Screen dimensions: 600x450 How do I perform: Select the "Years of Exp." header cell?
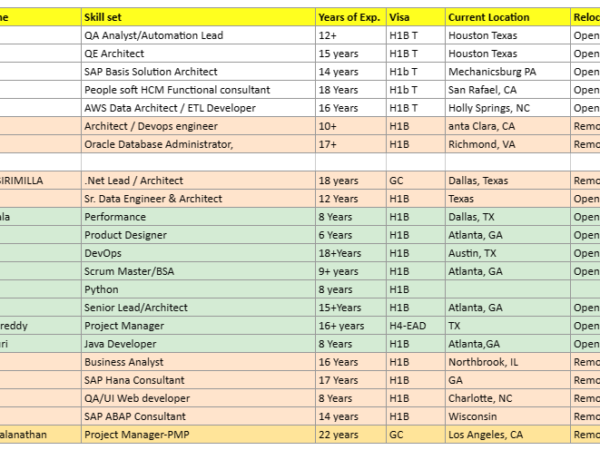coord(351,17)
